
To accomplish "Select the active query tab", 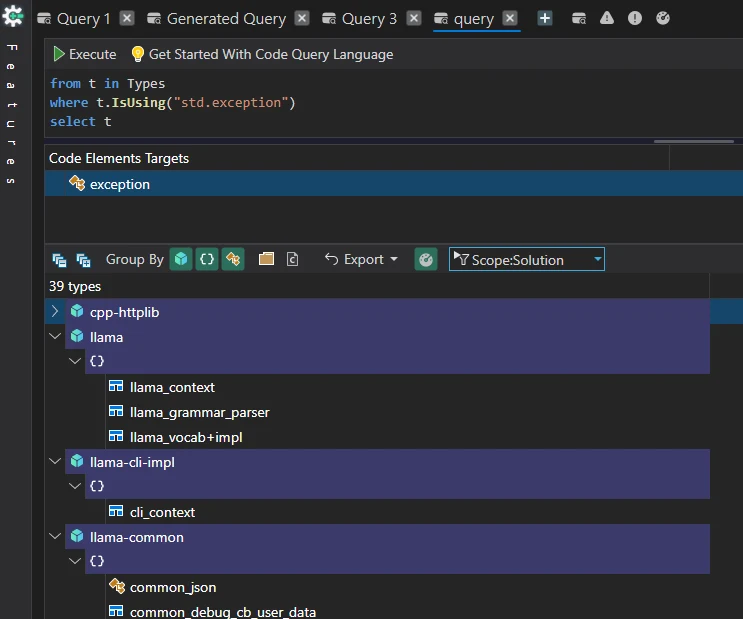I will pyautogui.click(x=464, y=19).
